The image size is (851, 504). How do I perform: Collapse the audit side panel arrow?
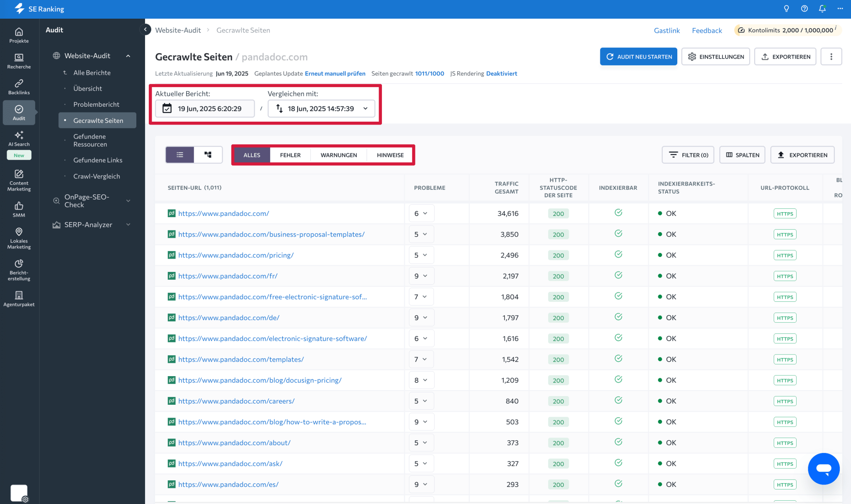click(x=145, y=29)
